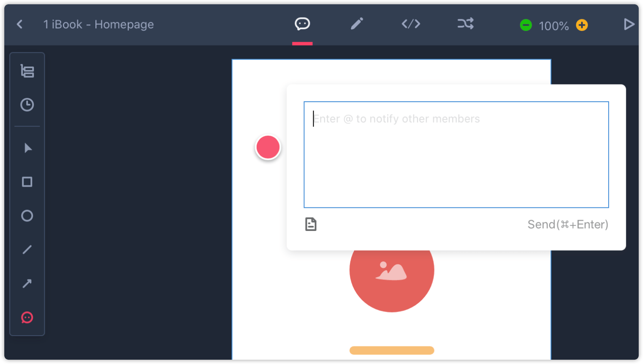Select the red comment pin tool
The width and height of the screenshot is (643, 364).
point(27,318)
